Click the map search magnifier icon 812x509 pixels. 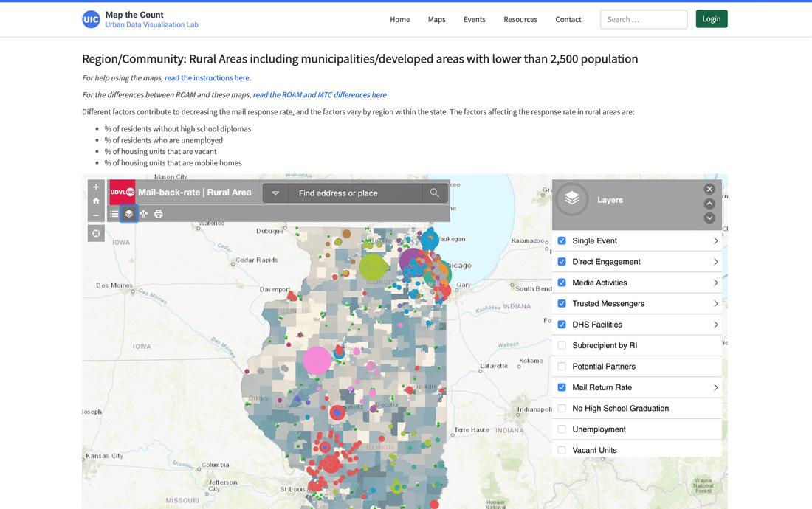click(x=434, y=193)
